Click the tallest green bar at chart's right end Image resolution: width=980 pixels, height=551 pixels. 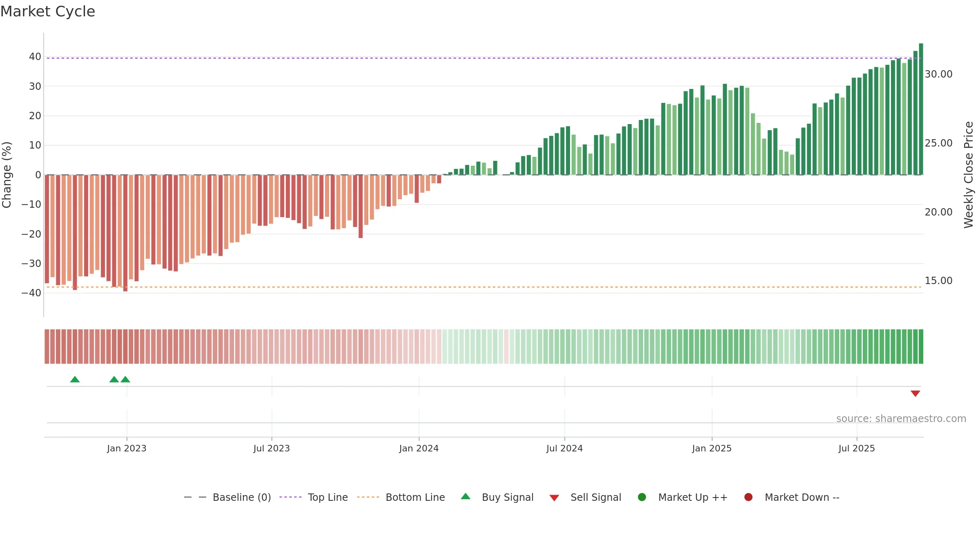tap(921, 109)
